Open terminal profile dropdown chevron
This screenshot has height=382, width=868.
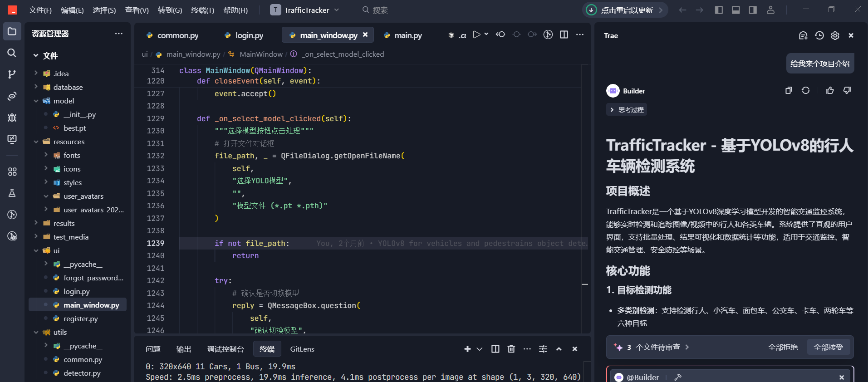480,349
